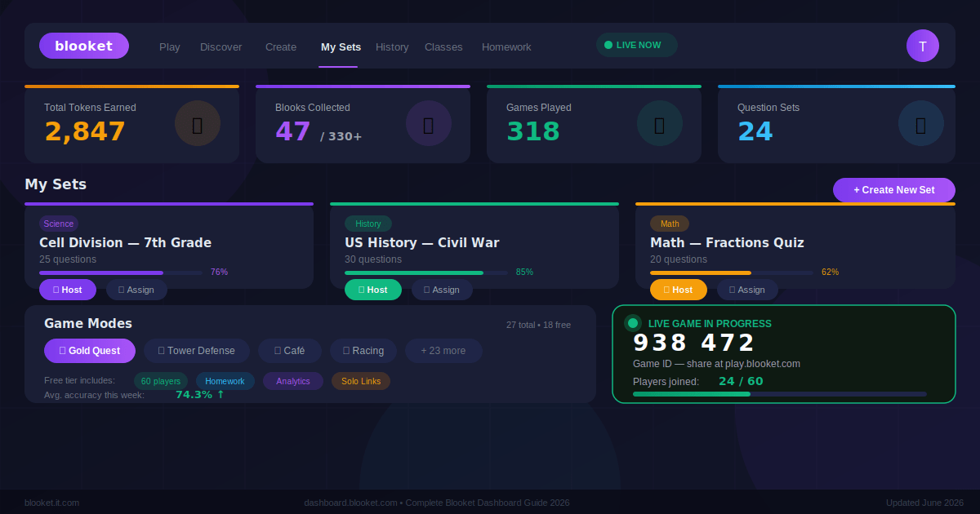Expand + 23 more game modes
Screen dimensions: 980x514
click(443, 351)
